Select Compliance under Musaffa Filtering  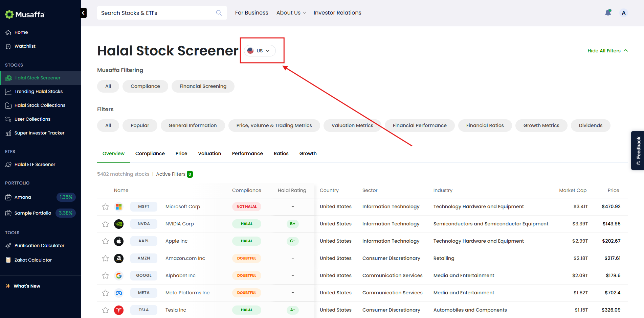point(145,86)
